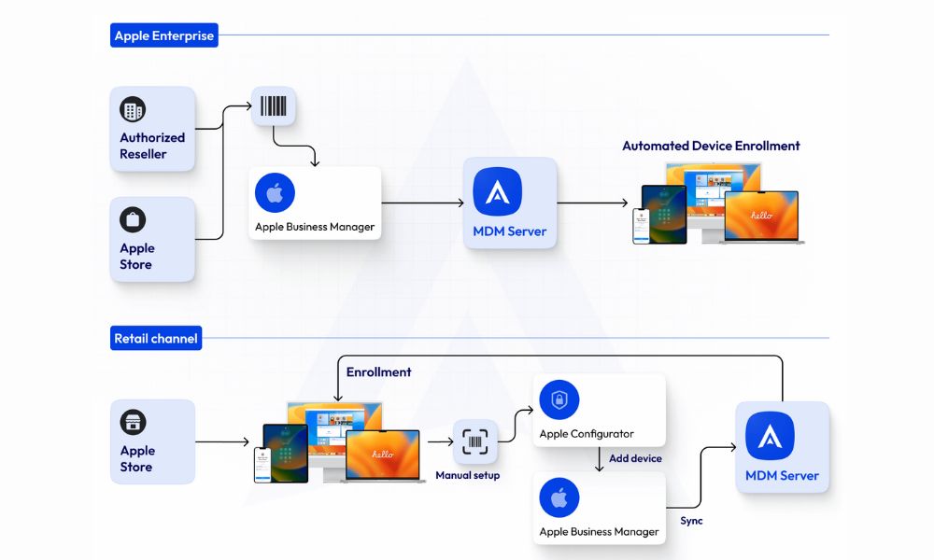Click the 'Manual setup' label
The image size is (934, 560).
[468, 475]
